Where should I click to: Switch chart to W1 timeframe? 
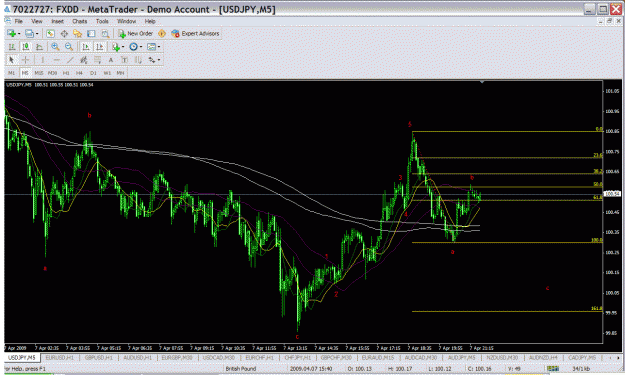[107, 73]
